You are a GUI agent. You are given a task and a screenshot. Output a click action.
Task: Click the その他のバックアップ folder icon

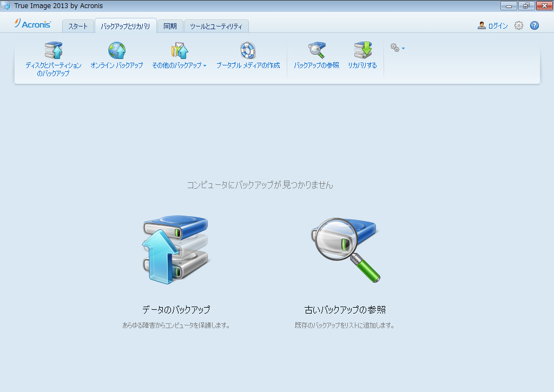click(180, 51)
